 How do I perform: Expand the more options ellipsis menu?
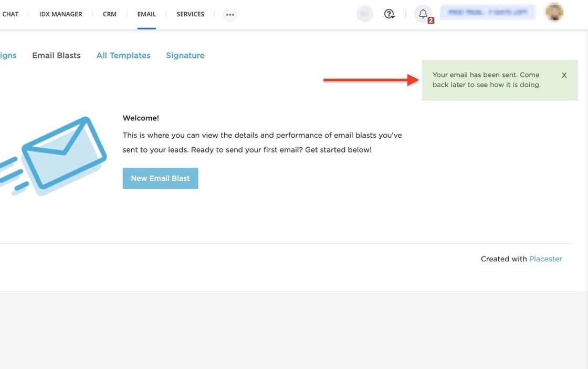coord(230,15)
